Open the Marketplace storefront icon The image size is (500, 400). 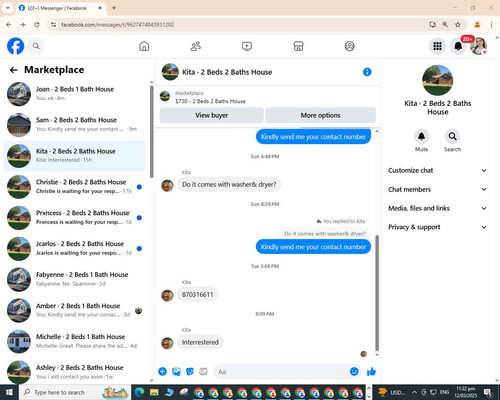(x=298, y=46)
